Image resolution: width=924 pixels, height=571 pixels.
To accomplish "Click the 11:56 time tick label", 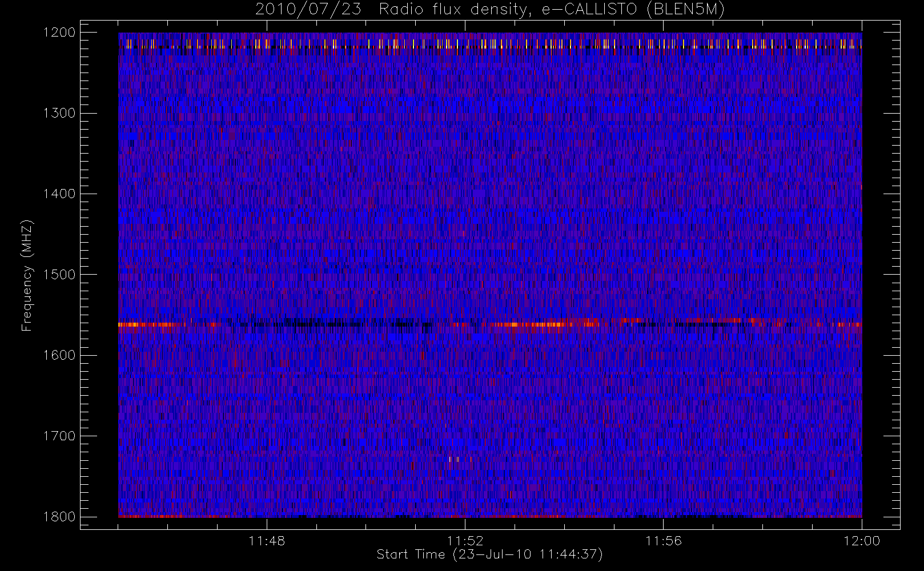I will click(664, 541).
